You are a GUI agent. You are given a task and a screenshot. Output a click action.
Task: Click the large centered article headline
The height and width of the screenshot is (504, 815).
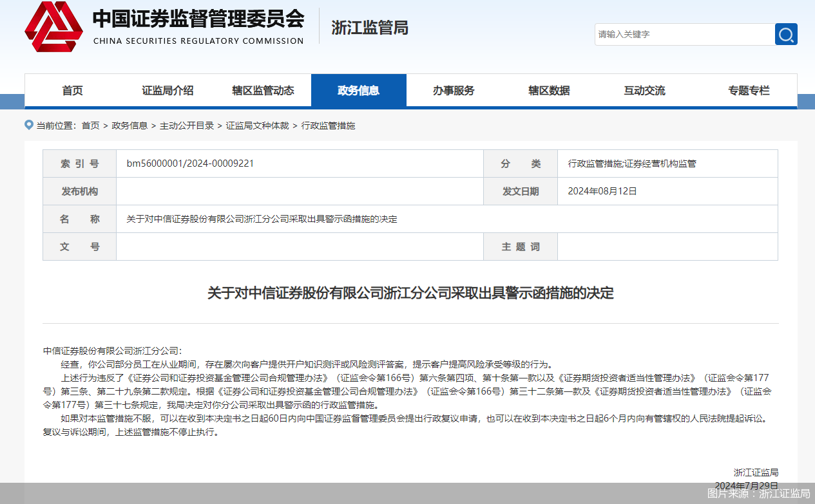click(x=410, y=293)
